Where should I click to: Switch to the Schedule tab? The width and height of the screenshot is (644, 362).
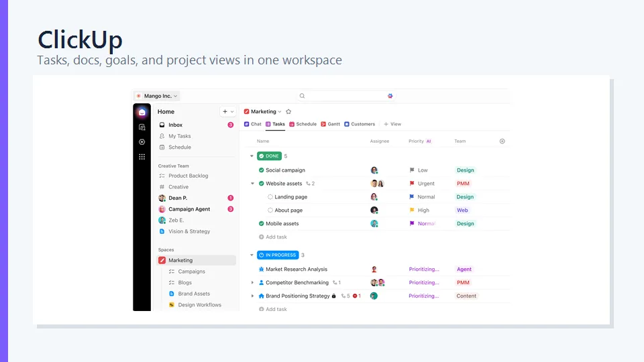[303, 124]
